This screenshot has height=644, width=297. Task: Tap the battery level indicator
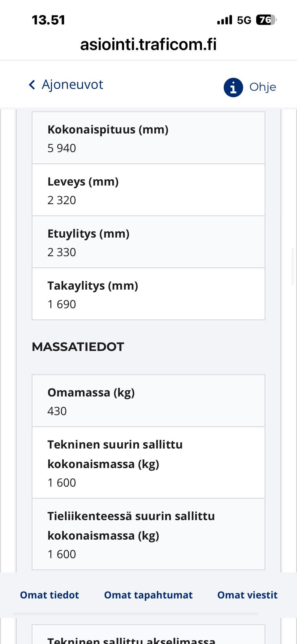tap(266, 20)
